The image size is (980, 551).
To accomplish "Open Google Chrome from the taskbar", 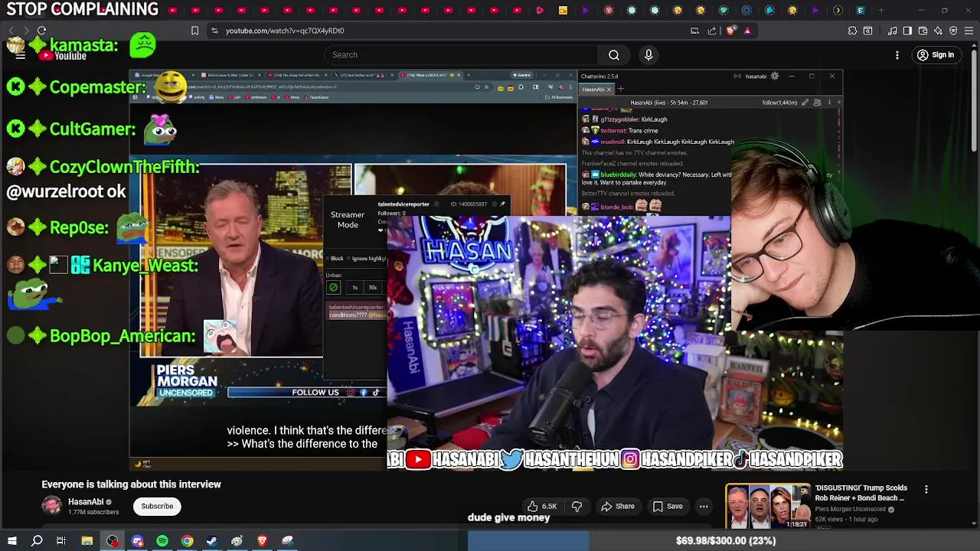I will (187, 541).
